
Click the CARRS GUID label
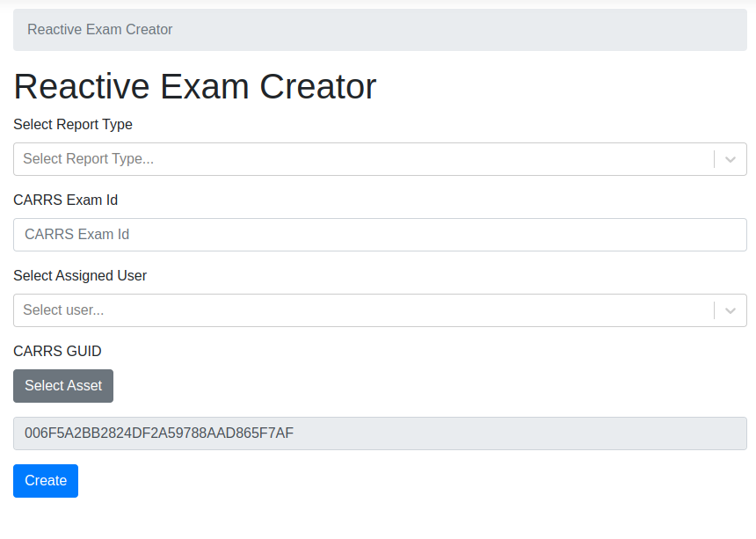pos(57,352)
